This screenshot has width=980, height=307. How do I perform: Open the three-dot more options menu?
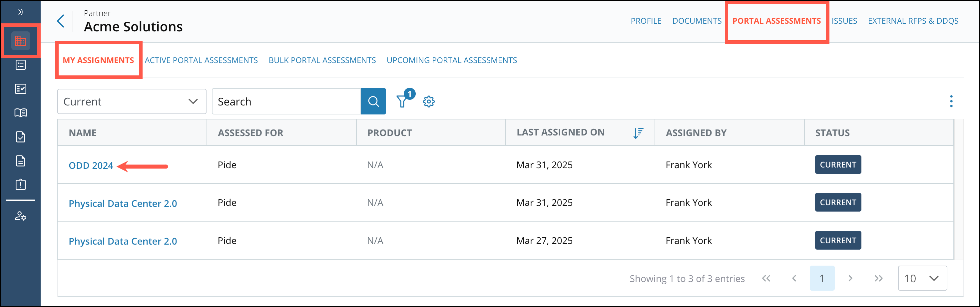(x=951, y=101)
